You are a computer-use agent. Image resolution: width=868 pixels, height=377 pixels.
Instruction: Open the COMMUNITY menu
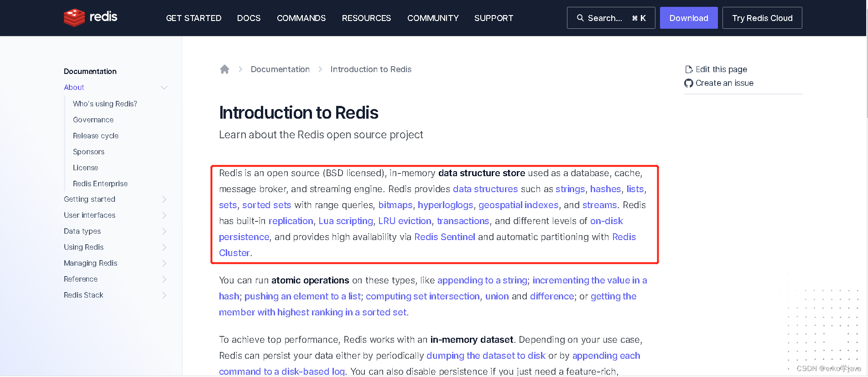tap(433, 18)
